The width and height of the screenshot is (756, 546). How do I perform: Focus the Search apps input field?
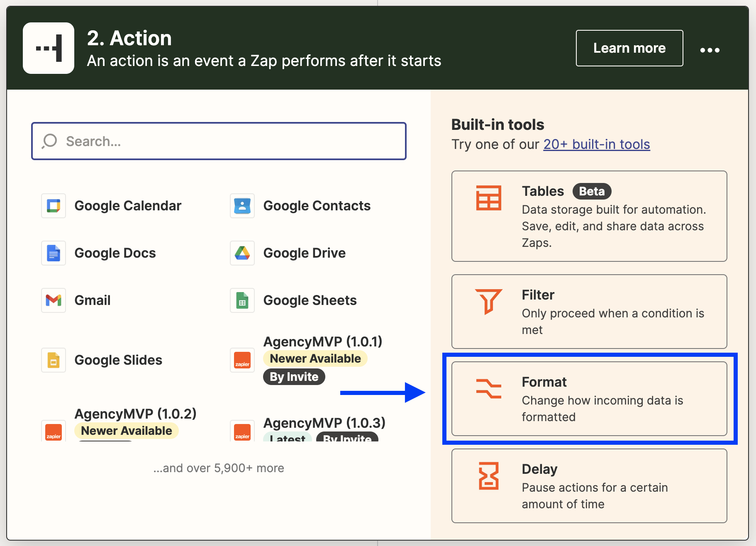(x=219, y=141)
